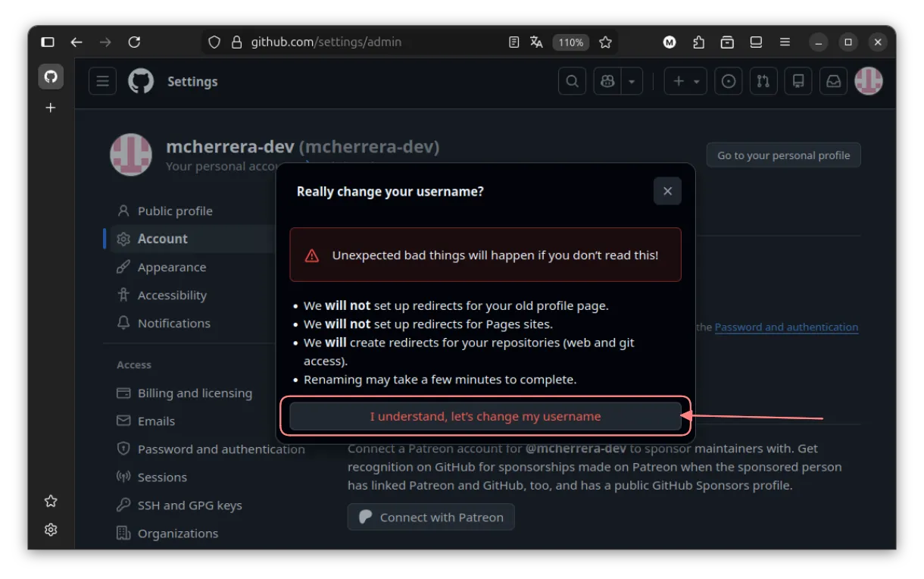Open the GitHub search icon
This screenshot has width=924, height=579.
[572, 81]
